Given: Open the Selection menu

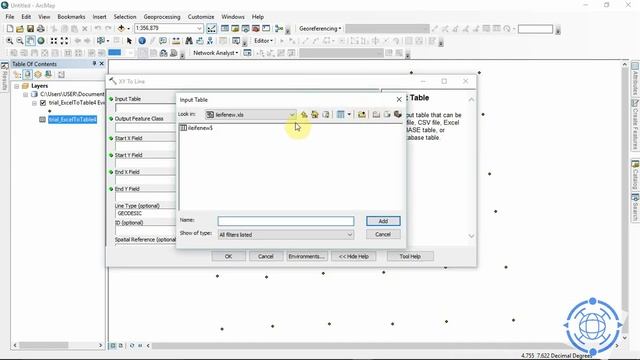Looking at the screenshot, I should coord(125,17).
